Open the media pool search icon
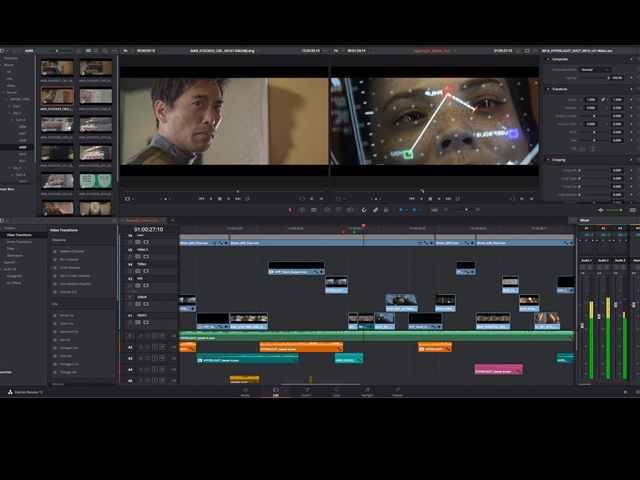This screenshot has height=480, width=640. [105, 51]
